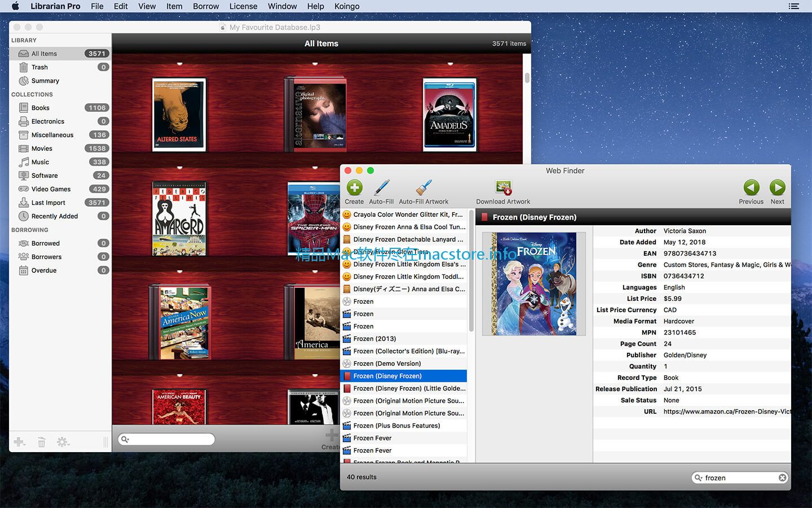This screenshot has width=812, height=508.
Task: Click the Auto-Fill Artwork brush icon
Action: pos(423,187)
